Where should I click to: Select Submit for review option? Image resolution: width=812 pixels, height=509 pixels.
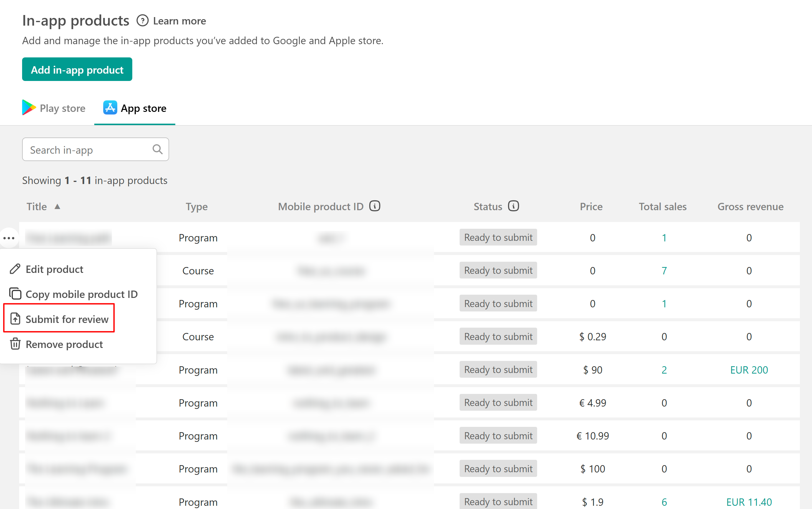point(67,319)
